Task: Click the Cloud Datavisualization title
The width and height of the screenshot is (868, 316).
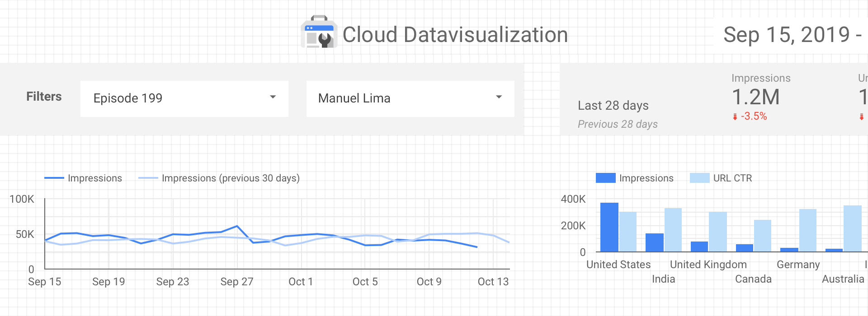Action: pyautogui.click(x=455, y=34)
